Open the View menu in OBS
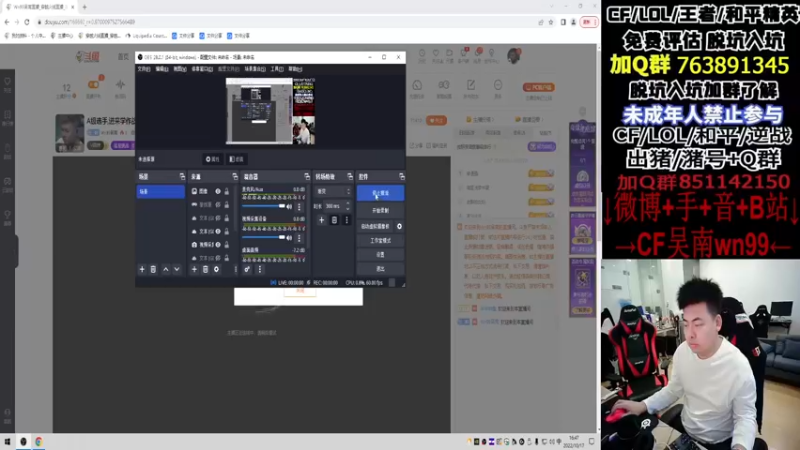Image resolution: width=800 pixels, height=450 pixels. [x=180, y=69]
